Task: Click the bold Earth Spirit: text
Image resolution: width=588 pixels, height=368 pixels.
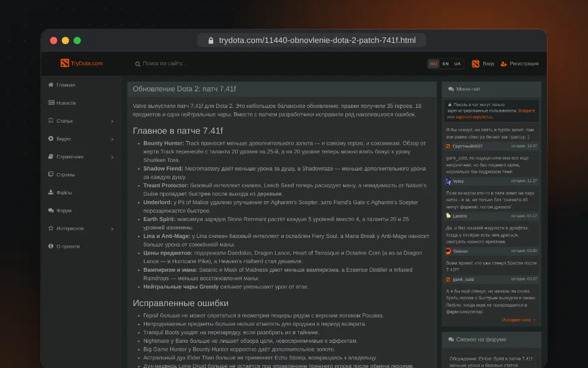Action: click(159, 220)
